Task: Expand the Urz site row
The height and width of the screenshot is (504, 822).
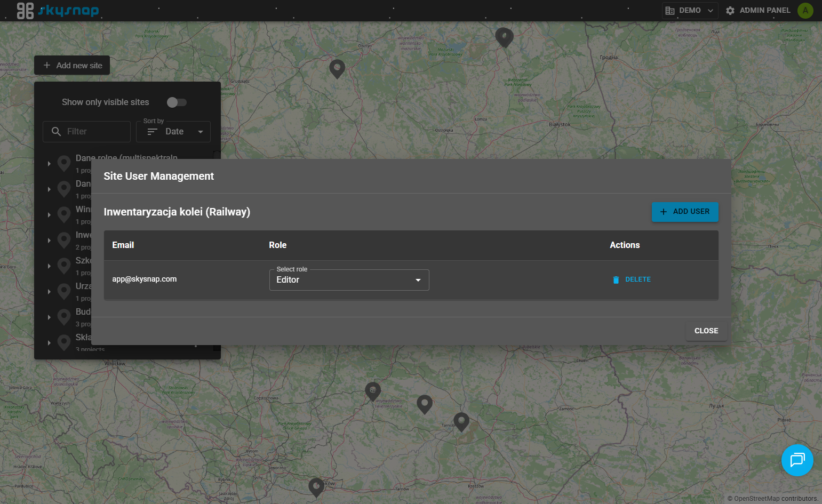Action: pos(49,292)
